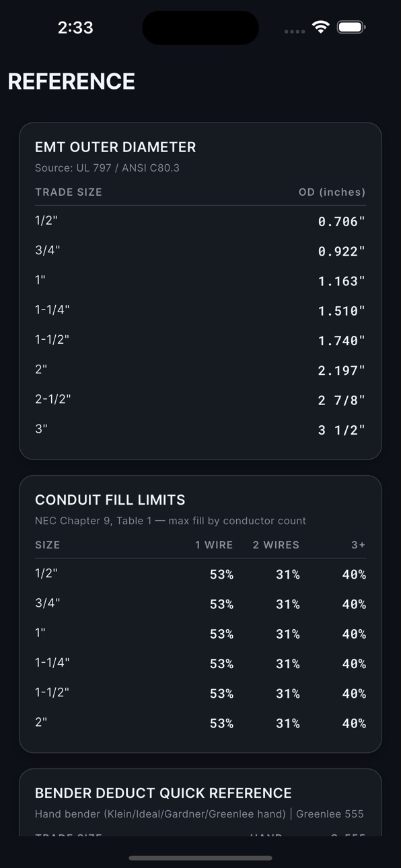Tap the 2:33 clock in status bar
This screenshot has height=868, width=401.
[75, 28]
